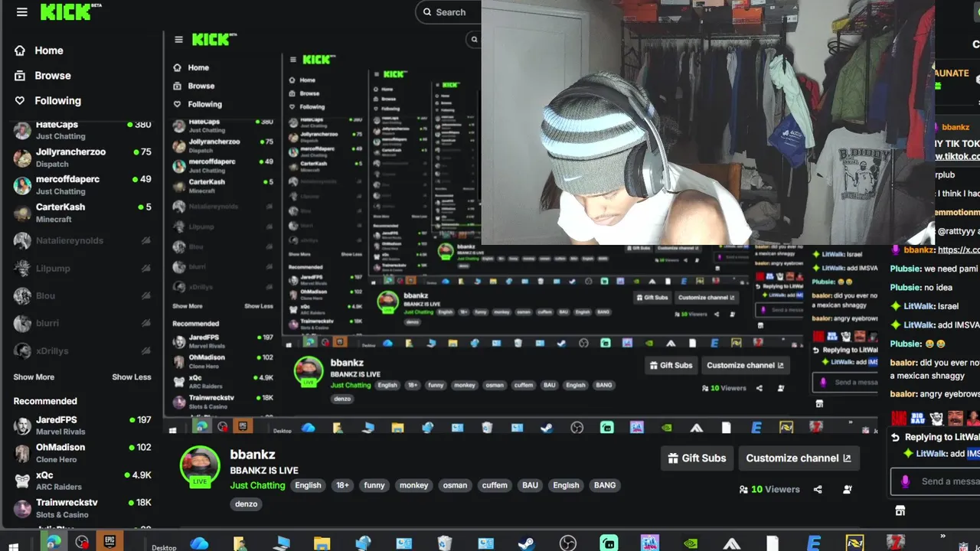The image size is (980, 551).
Task: Open the yellow folder icon on the taskbar
Action: click(322, 543)
